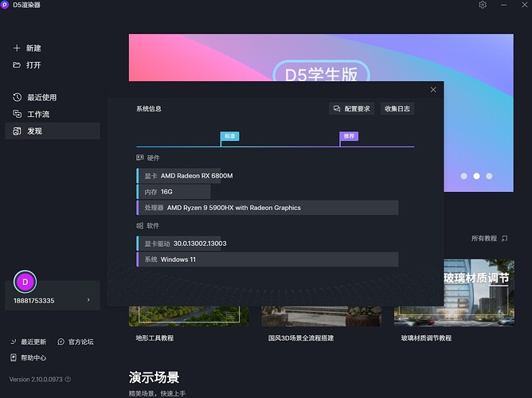Click the hardware section icon beside 硬件
Screen dimensions: 532x398
(140, 158)
